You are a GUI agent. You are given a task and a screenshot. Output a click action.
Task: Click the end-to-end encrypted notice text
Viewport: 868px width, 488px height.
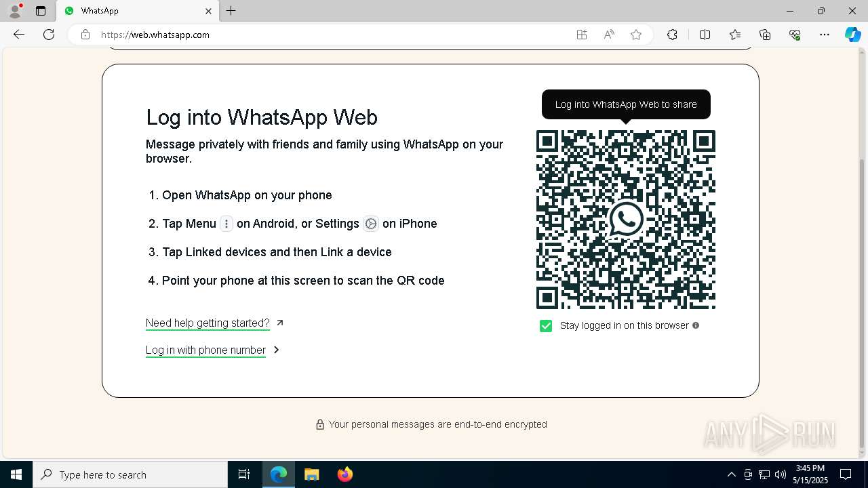tap(437, 424)
